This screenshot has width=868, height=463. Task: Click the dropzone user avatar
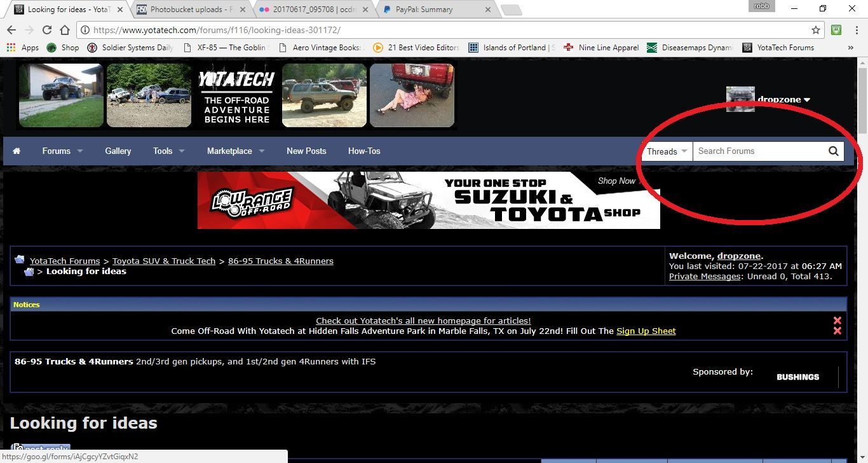(x=740, y=99)
